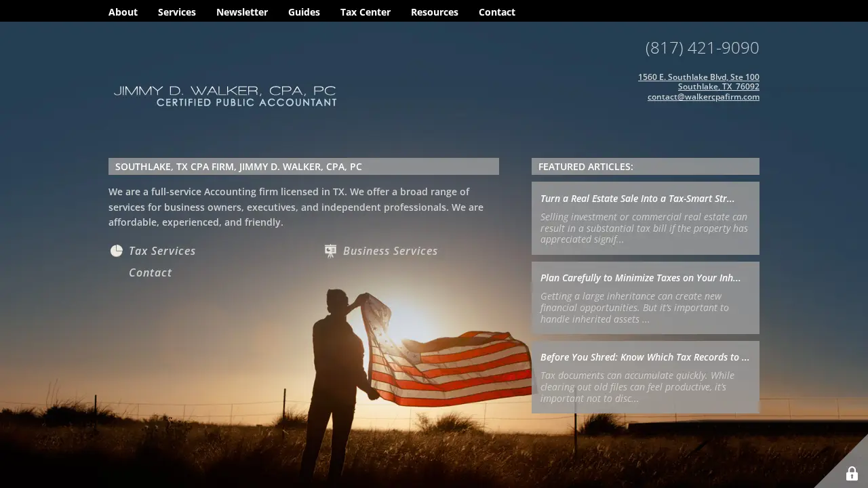Open the 1560 E. Southlake Blvd address link

(698, 77)
